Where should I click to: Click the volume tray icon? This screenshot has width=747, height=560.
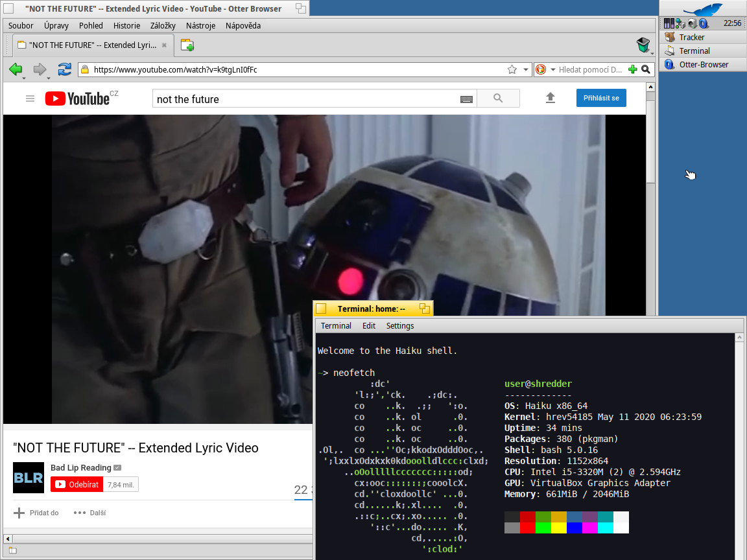click(693, 23)
